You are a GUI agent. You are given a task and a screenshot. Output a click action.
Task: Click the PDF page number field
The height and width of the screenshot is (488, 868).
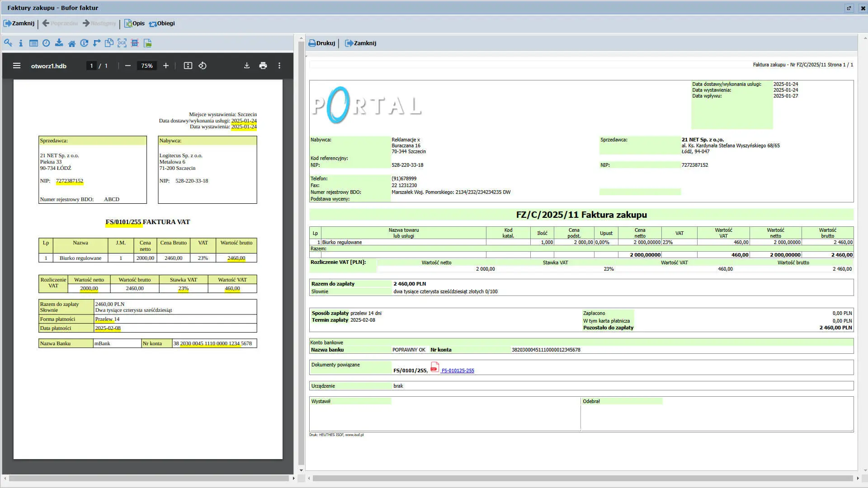91,66
